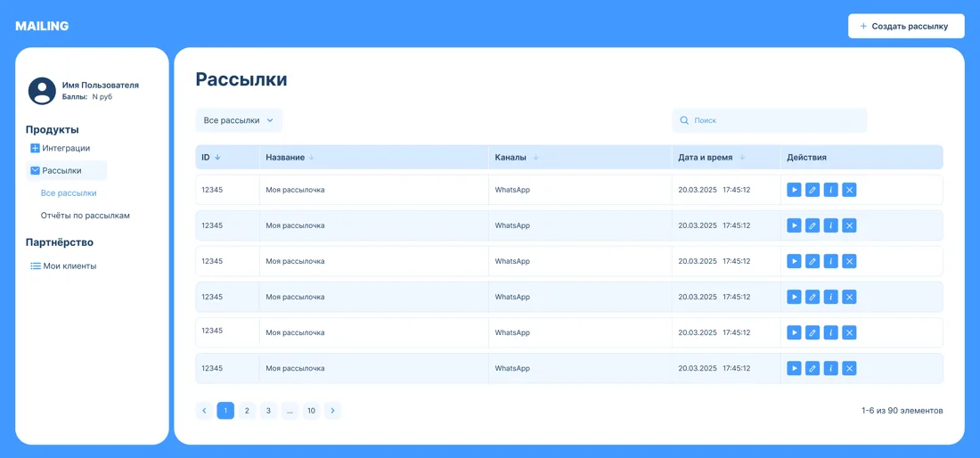
Task: View info for the fifth row mailing
Action: pyautogui.click(x=830, y=332)
